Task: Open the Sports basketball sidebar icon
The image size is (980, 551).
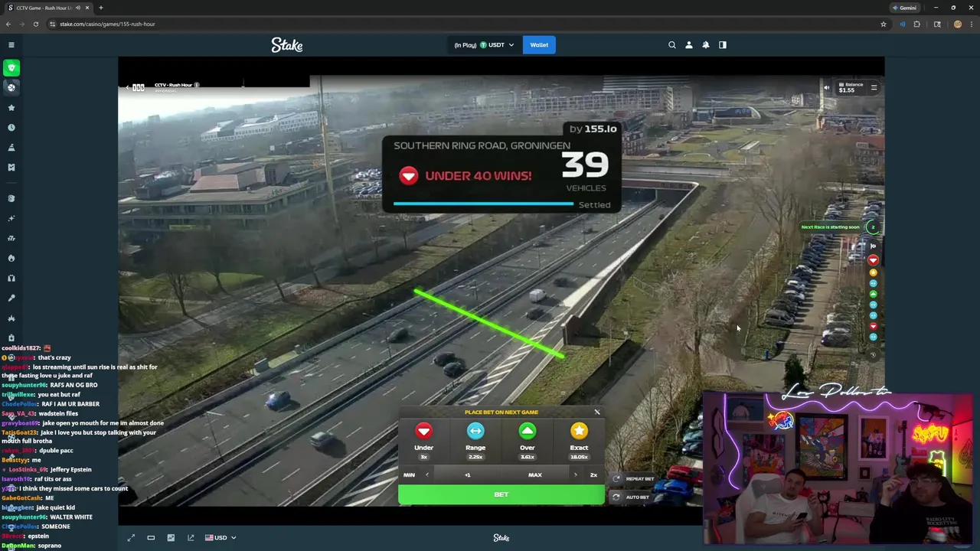Action: [11, 87]
